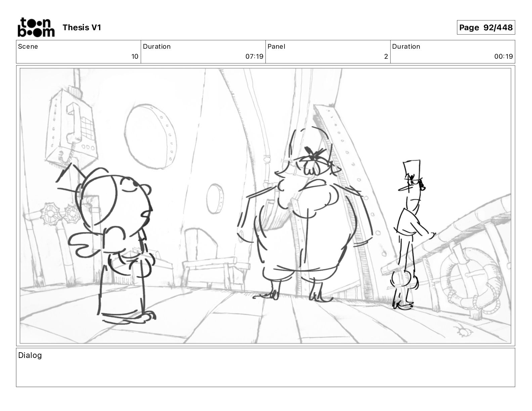Click the 'Panel' header label
Screen dimensions: 532x411
[x=276, y=47]
